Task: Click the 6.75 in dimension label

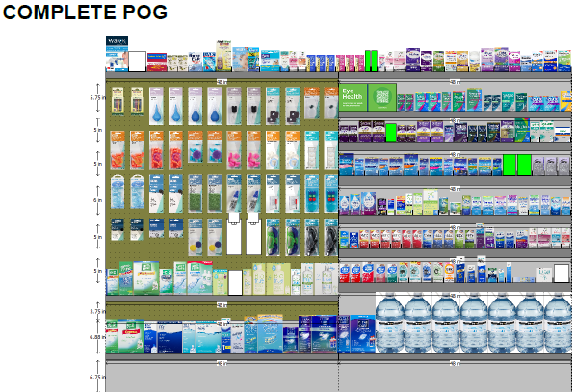Action: click(x=97, y=377)
